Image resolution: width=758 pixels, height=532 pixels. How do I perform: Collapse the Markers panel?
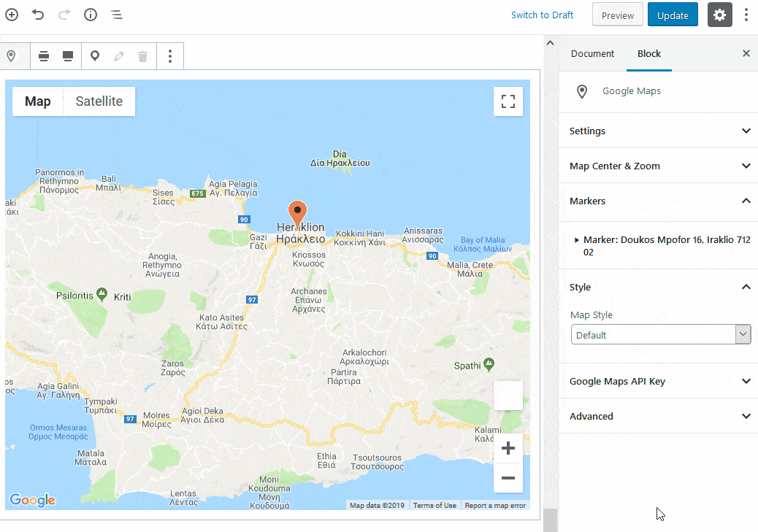click(x=659, y=201)
